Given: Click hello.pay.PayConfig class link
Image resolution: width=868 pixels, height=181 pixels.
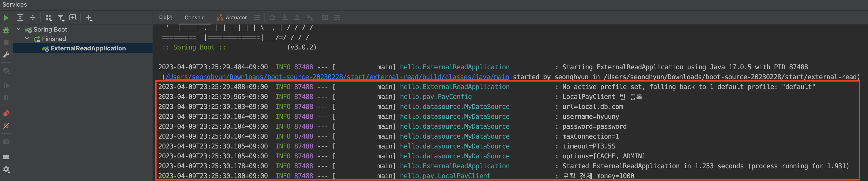Looking at the screenshot, I should [436, 97].
